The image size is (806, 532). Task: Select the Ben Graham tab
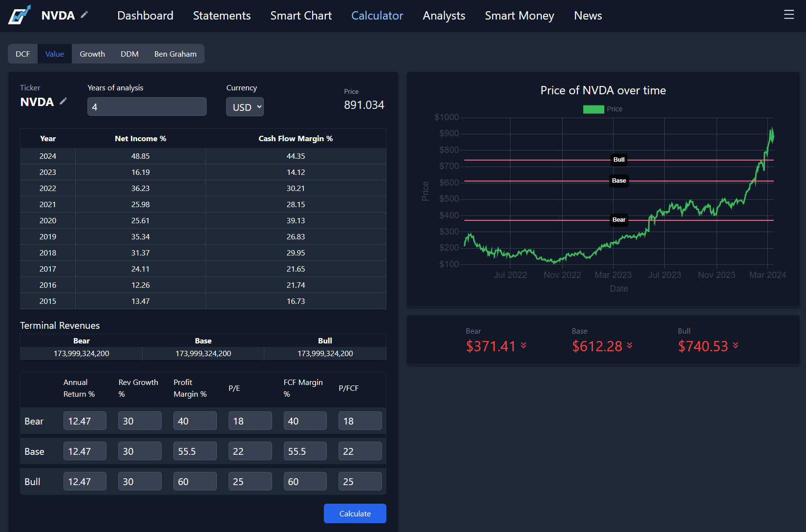click(x=175, y=54)
